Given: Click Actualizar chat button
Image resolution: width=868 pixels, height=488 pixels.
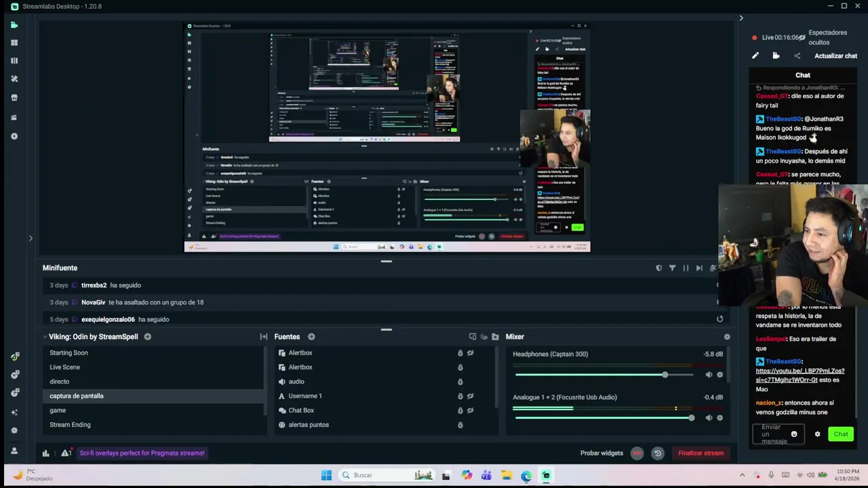Looking at the screenshot, I should tap(835, 56).
